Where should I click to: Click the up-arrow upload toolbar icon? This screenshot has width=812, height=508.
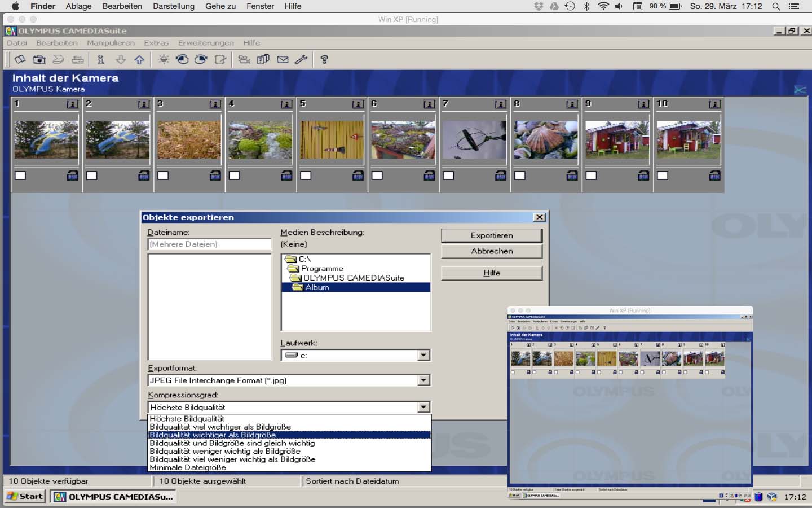pyautogui.click(x=139, y=59)
